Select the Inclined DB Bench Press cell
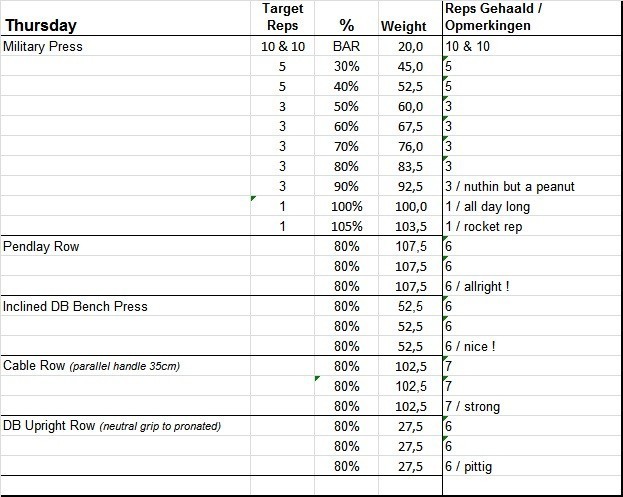This screenshot has width=623, height=497. coord(75,306)
